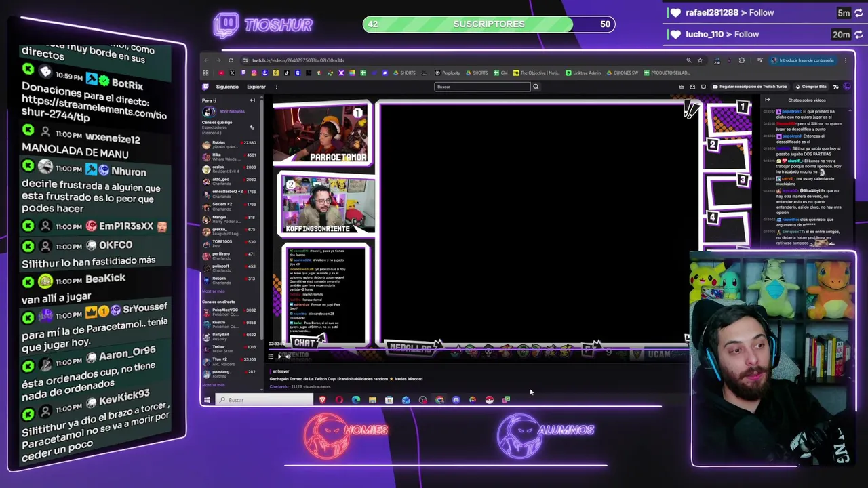Open the PRODUCTO SELLAD... bookmark
Image resolution: width=868 pixels, height=488 pixels.
(667, 73)
